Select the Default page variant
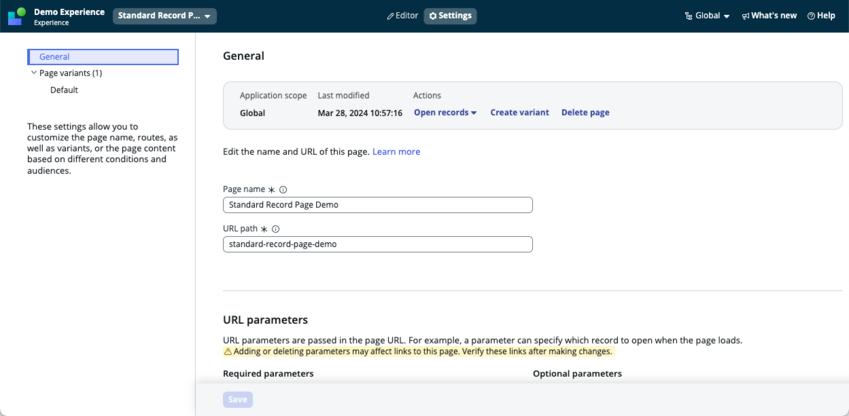 (64, 90)
